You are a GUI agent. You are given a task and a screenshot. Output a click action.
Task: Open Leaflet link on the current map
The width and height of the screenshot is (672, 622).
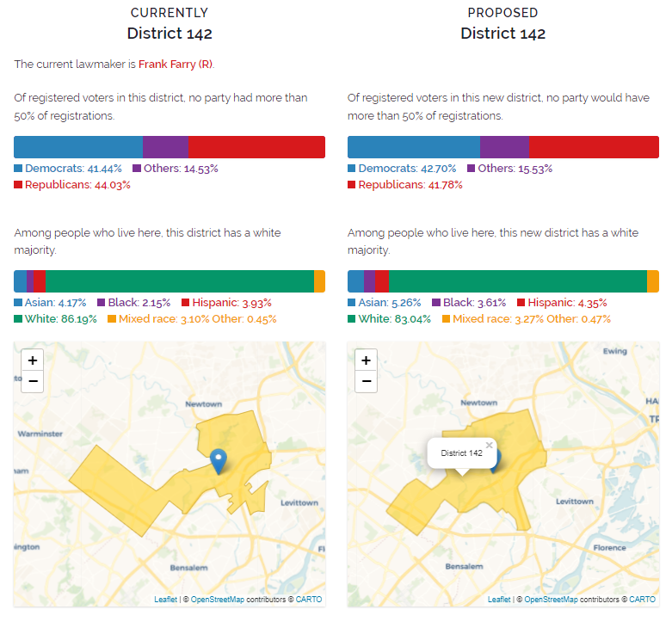(165, 600)
